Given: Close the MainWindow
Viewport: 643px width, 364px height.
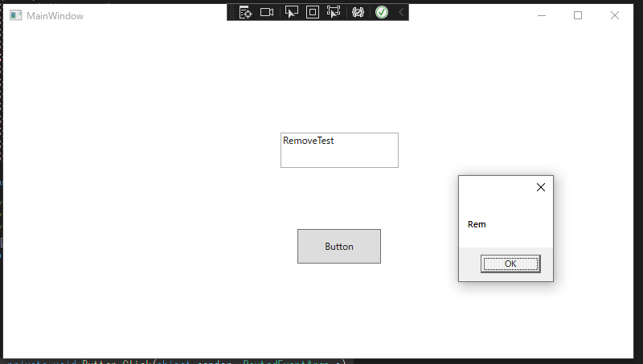Looking at the screenshot, I should (x=615, y=15).
